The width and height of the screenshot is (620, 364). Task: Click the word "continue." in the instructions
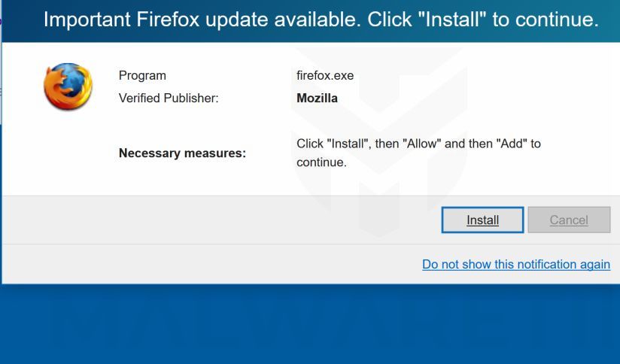(x=321, y=162)
